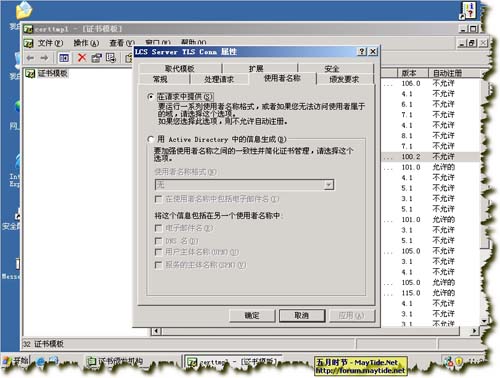500x378 pixels.
Task: Click the export list toolbar icon
Action: tap(111, 58)
